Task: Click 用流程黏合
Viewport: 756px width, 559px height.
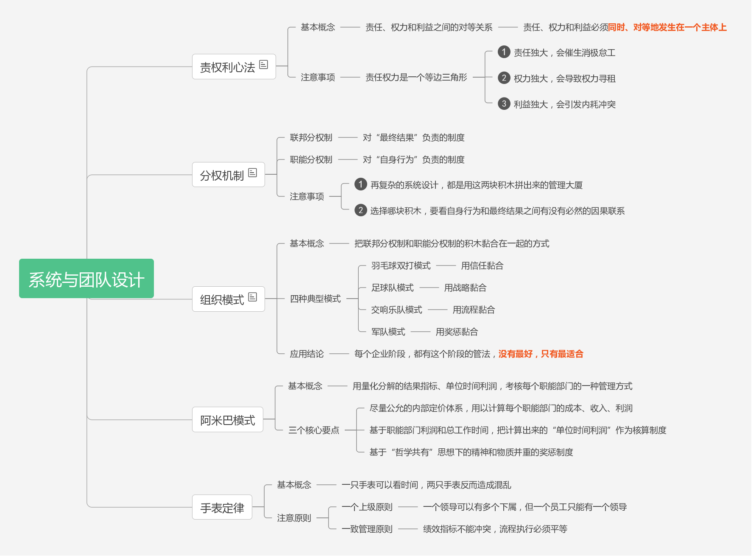Action: [x=474, y=310]
